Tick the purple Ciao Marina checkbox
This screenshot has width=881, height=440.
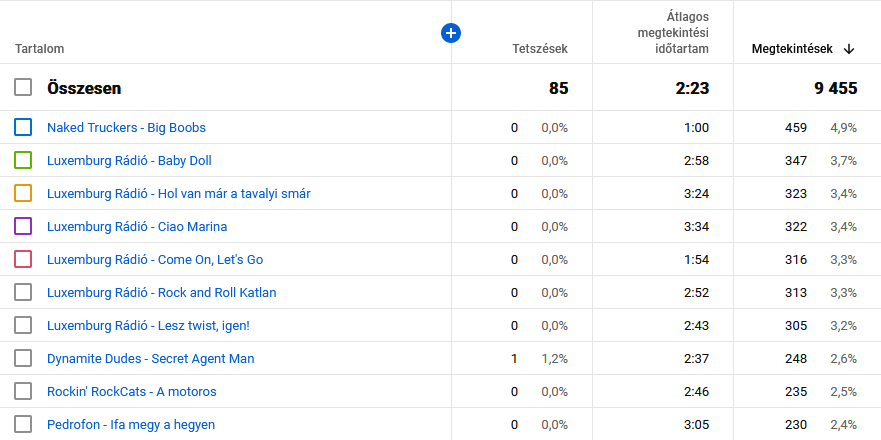click(x=24, y=226)
